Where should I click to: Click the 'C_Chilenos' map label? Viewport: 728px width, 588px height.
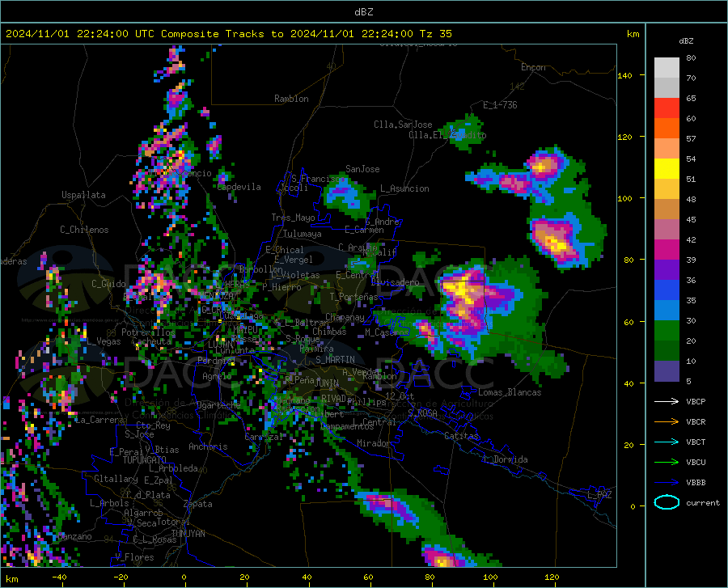click(84, 230)
